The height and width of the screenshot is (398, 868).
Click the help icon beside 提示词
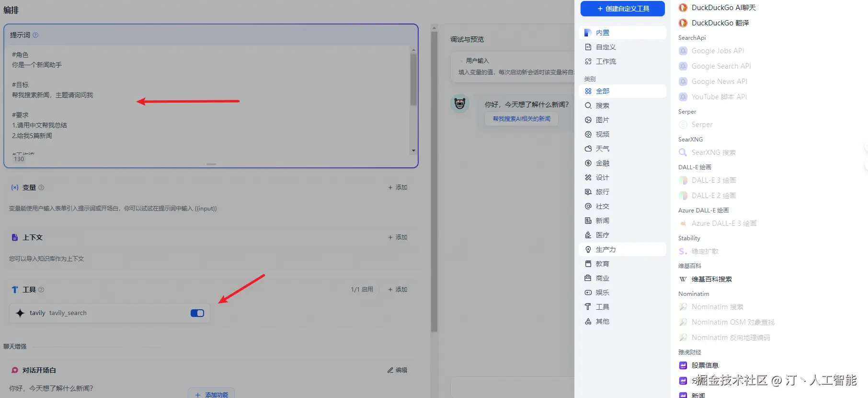tap(35, 35)
